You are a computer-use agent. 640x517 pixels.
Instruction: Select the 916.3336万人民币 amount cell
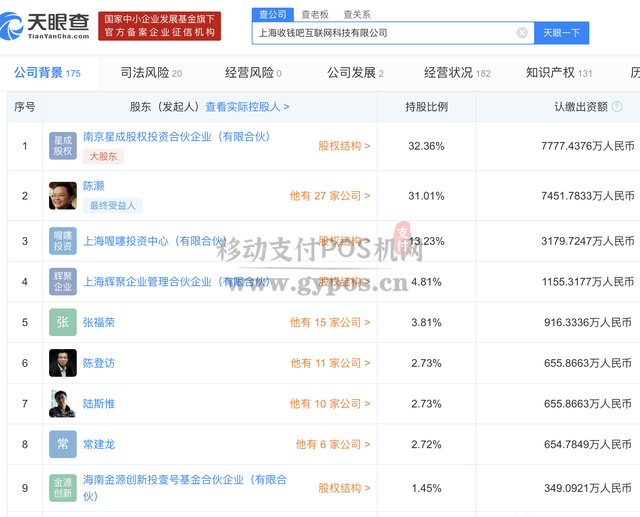coord(587,322)
